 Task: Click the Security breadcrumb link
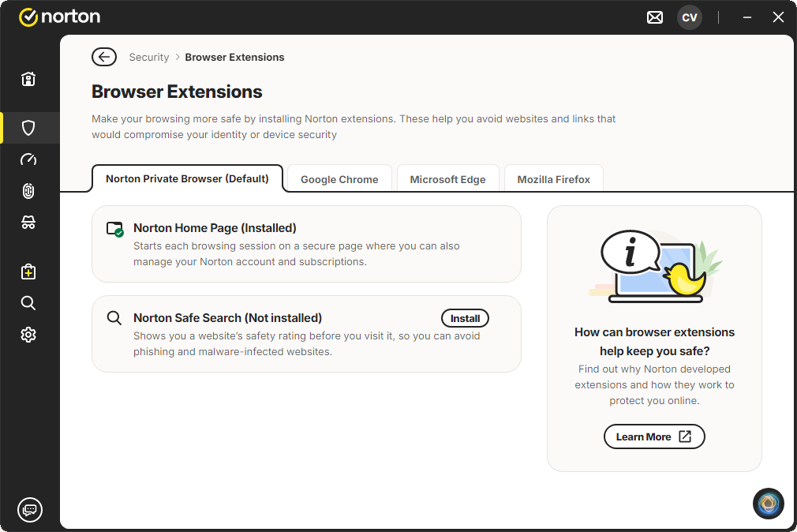pos(149,57)
